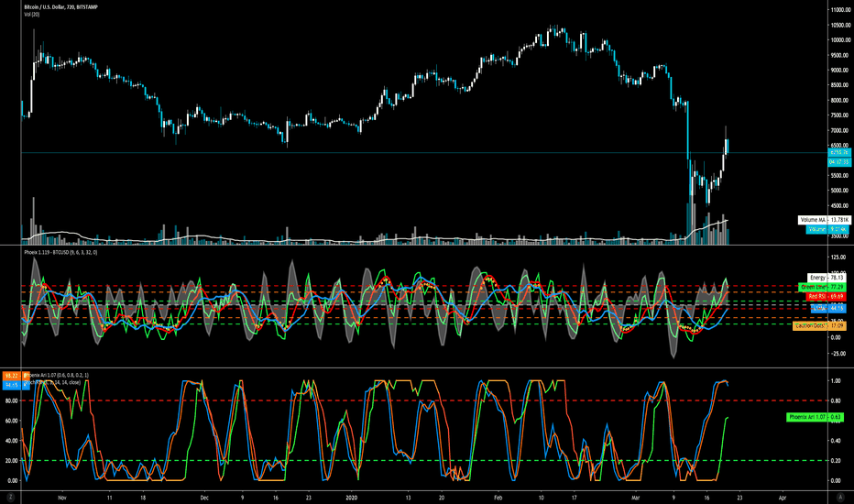Click the 20.00 tick on left Stoch axis
854x504 pixels.
point(11,461)
